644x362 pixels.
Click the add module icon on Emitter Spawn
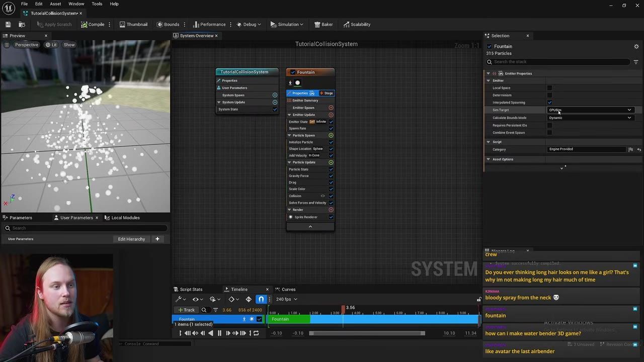[x=331, y=108]
